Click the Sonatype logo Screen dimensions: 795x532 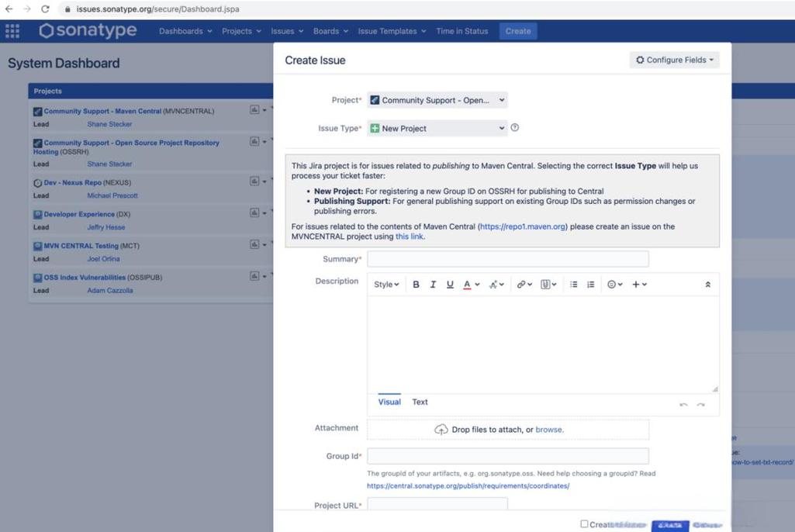click(88, 30)
